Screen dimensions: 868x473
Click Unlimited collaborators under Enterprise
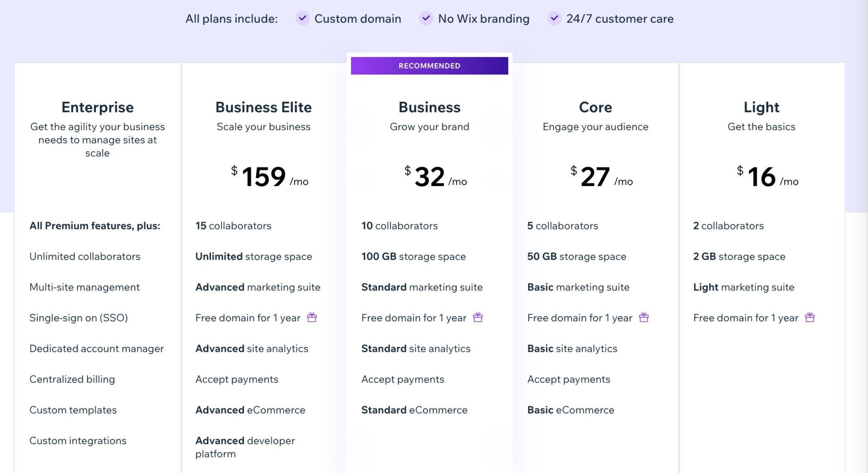(85, 256)
